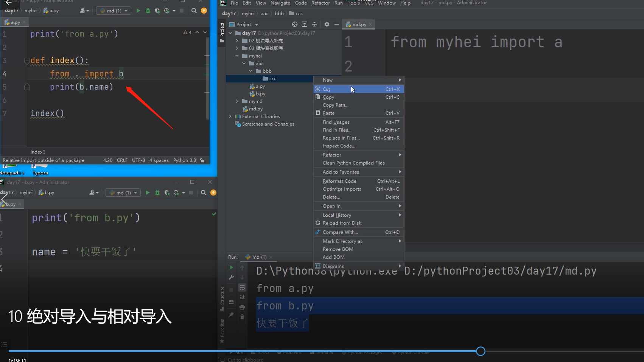Click the UTF-8 encoding in status bar
The width and height of the screenshot is (644, 362).
coord(138,160)
